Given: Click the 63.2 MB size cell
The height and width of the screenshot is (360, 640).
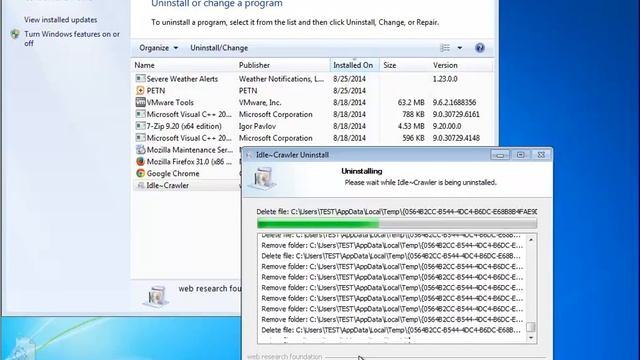Looking at the screenshot, I should tap(411, 102).
